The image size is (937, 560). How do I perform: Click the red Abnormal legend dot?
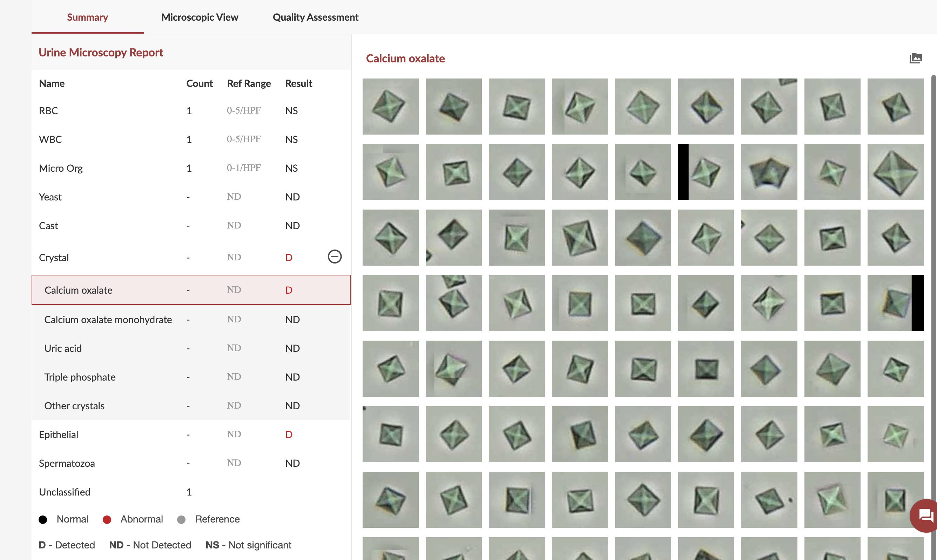pyautogui.click(x=107, y=519)
